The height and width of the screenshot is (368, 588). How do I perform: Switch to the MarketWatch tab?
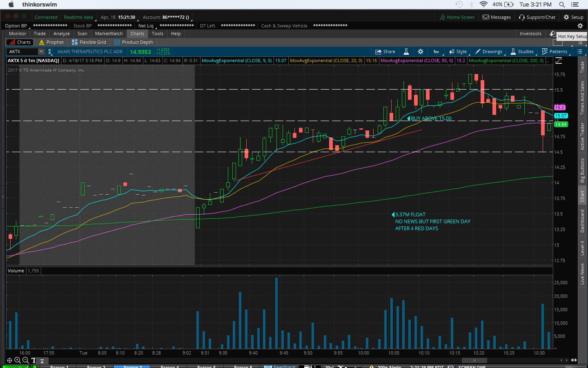tap(109, 34)
